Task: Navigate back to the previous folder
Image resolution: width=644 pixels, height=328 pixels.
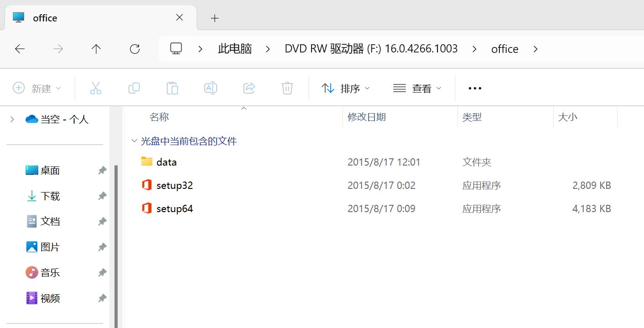Action: 20,49
